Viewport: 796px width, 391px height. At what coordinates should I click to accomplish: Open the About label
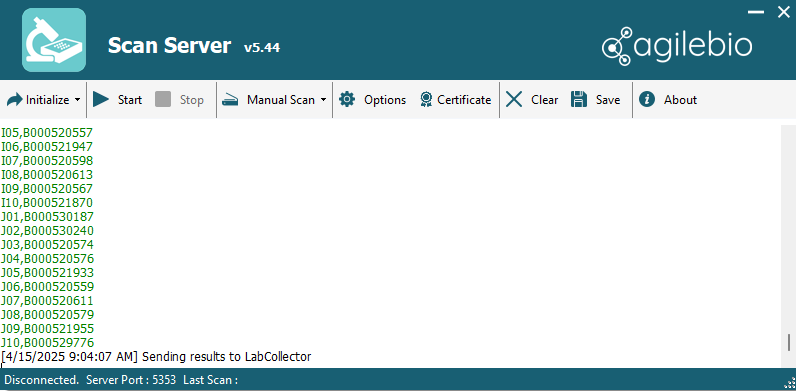[x=680, y=100]
